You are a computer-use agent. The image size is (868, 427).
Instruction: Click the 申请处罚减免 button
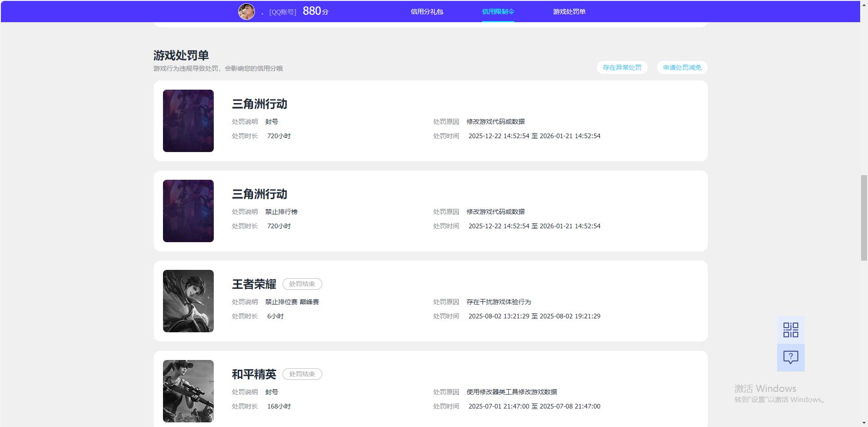681,67
